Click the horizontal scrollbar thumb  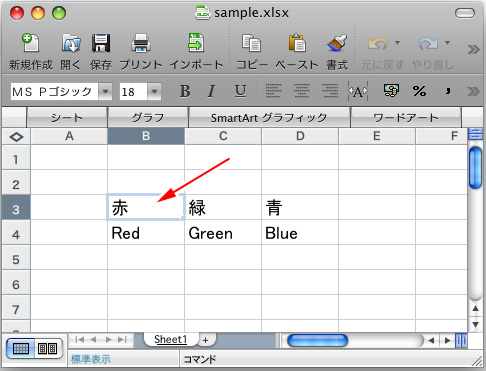pos(317,340)
